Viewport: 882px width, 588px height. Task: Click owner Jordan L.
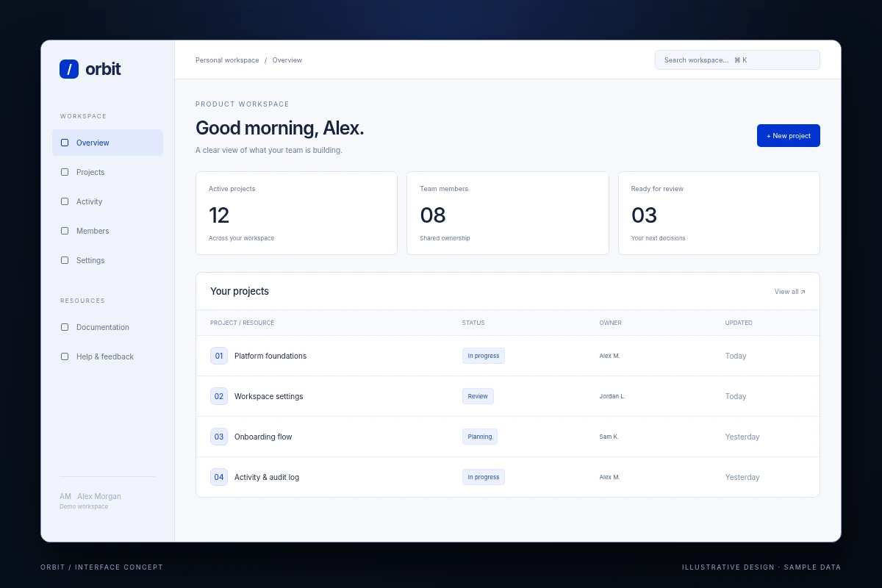[x=612, y=396]
